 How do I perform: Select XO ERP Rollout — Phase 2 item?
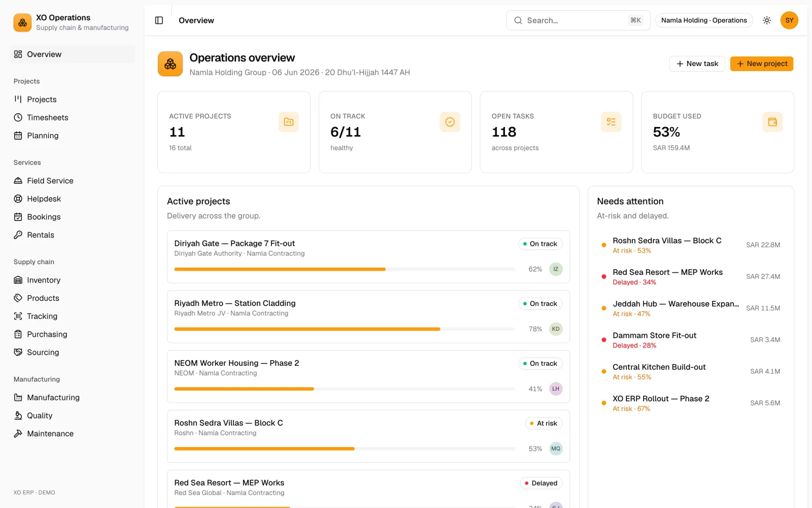pos(691,403)
